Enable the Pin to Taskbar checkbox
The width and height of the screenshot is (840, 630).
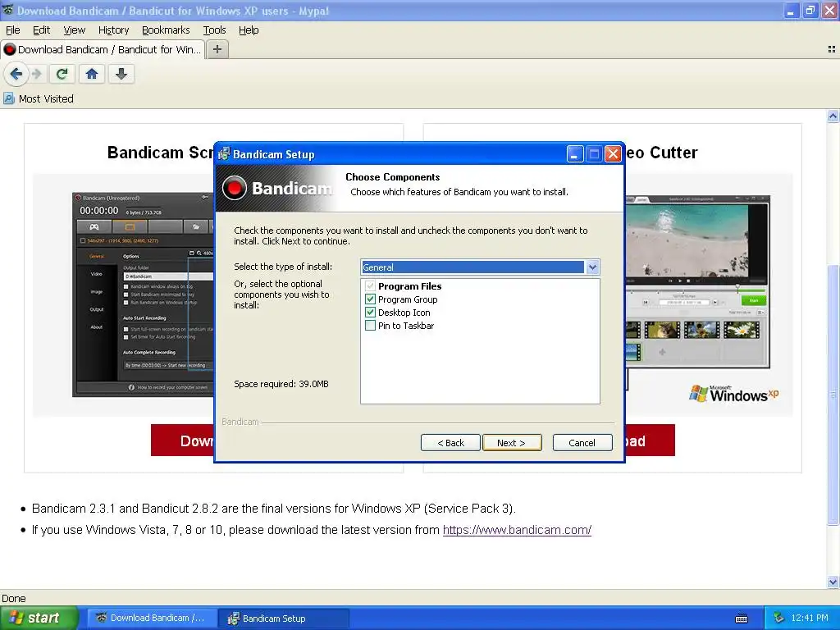370,325
